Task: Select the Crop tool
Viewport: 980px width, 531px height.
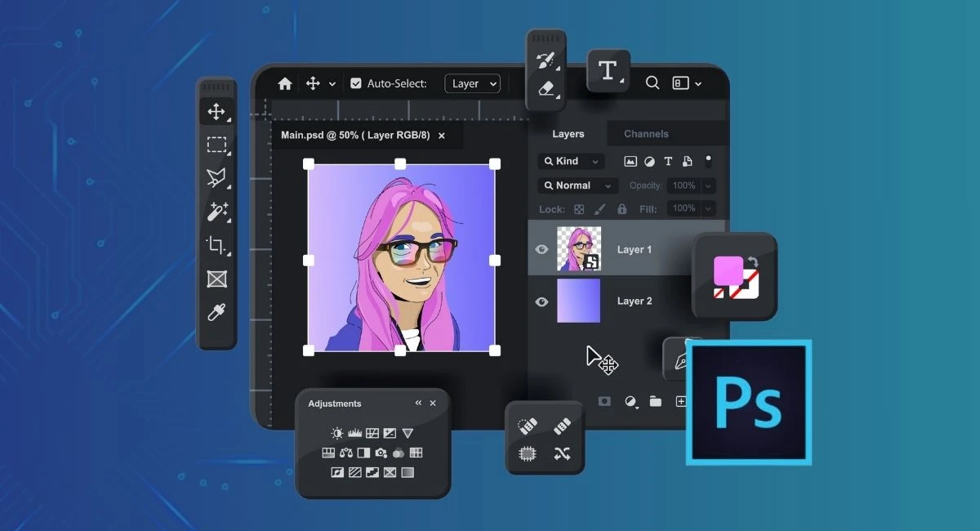Action: (216, 245)
